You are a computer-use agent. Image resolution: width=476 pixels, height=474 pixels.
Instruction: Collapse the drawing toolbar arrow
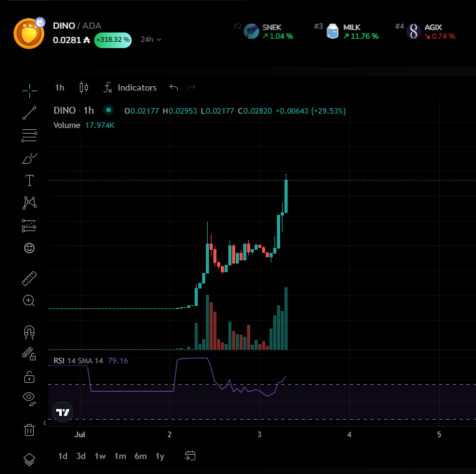click(x=45, y=423)
